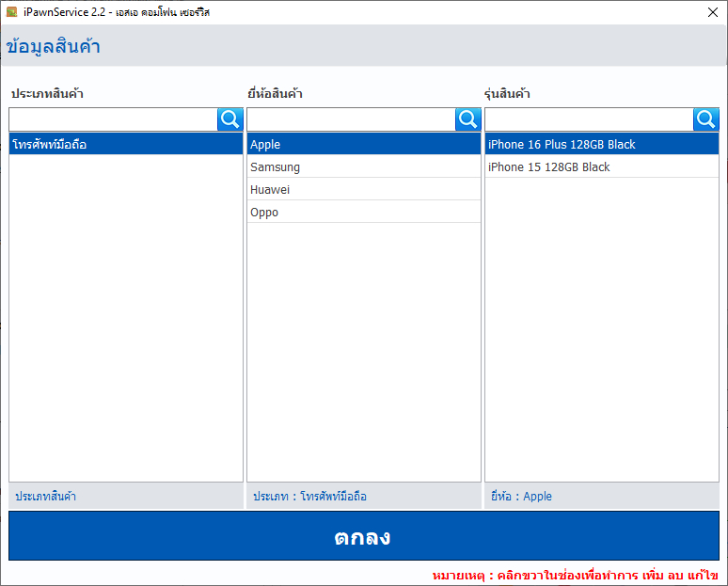The height and width of the screenshot is (586, 728).
Task: Focus the รุ่นสินค้า search input field
Action: point(589,119)
